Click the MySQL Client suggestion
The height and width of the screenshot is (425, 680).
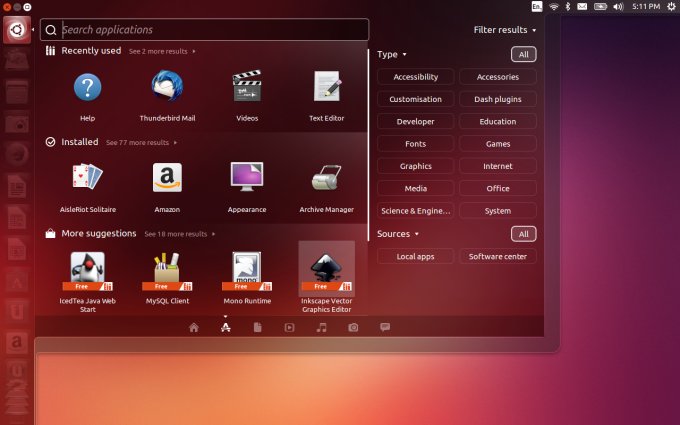click(167, 270)
